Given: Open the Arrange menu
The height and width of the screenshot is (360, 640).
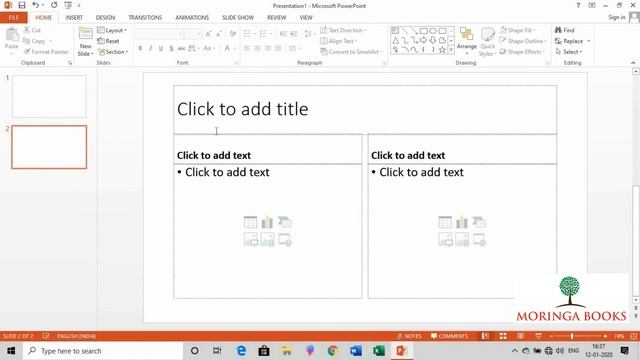Looking at the screenshot, I should click(x=467, y=41).
